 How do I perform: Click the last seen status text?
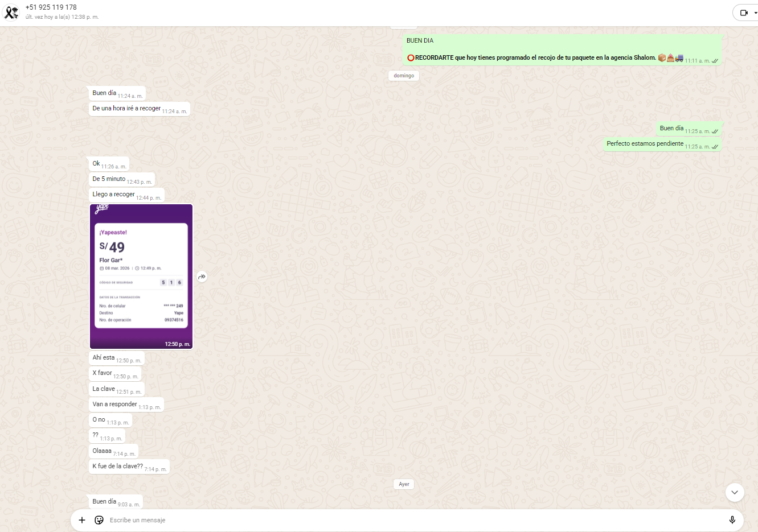click(x=62, y=17)
